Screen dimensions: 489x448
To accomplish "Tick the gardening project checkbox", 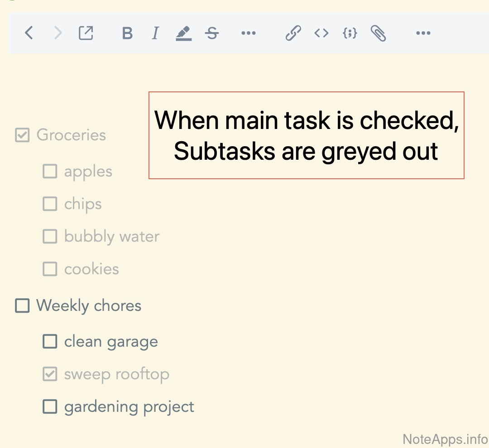I will pos(50,406).
